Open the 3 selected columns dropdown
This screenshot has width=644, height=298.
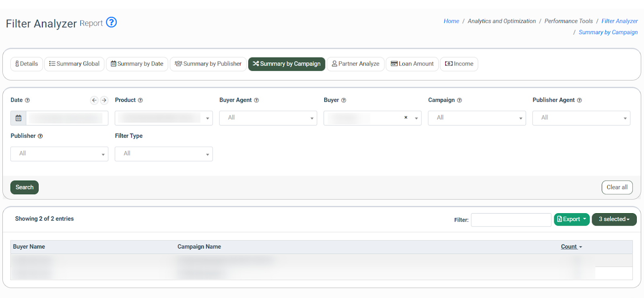[614, 220]
